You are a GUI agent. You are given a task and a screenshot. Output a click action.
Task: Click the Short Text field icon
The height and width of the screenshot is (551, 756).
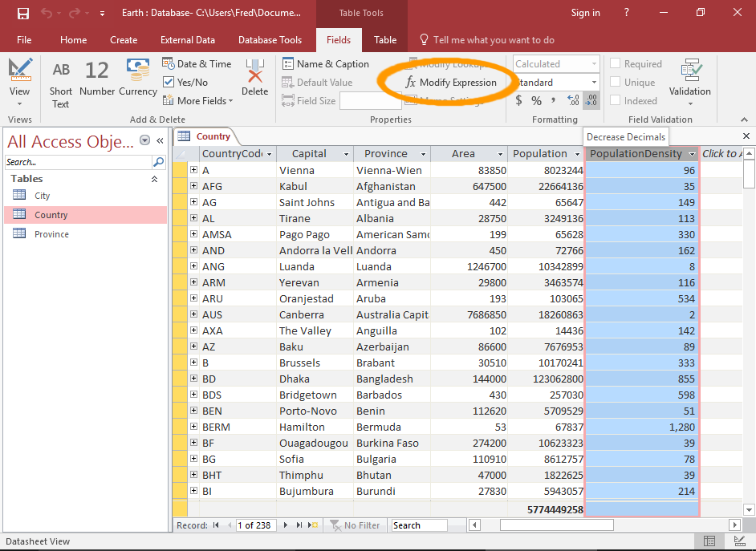61,71
